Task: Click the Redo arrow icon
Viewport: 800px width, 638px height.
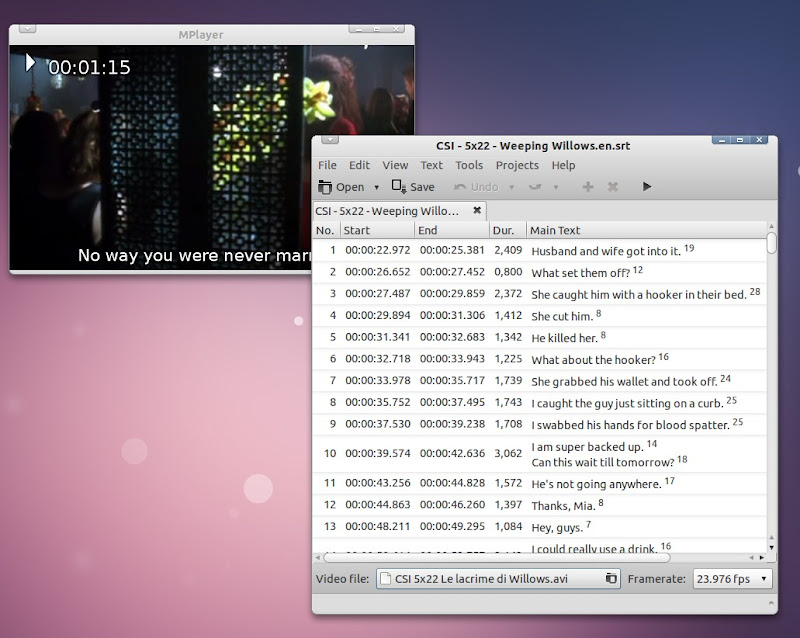Action: click(535, 187)
